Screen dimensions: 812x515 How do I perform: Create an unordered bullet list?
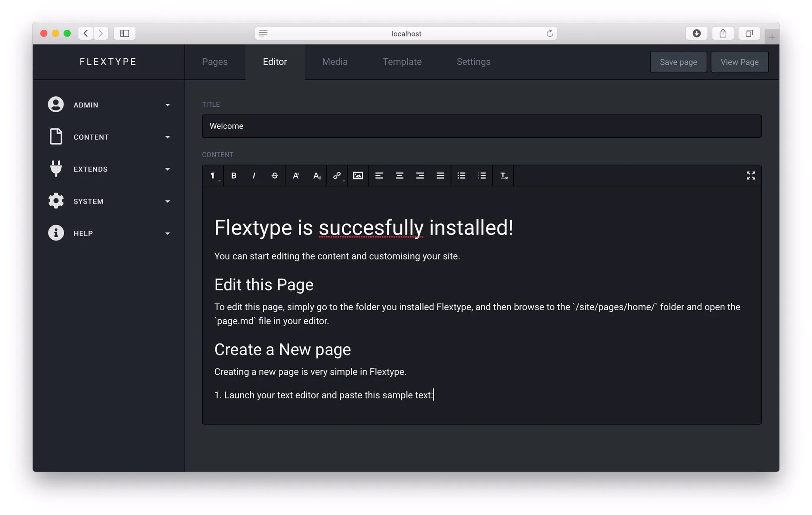pos(461,175)
